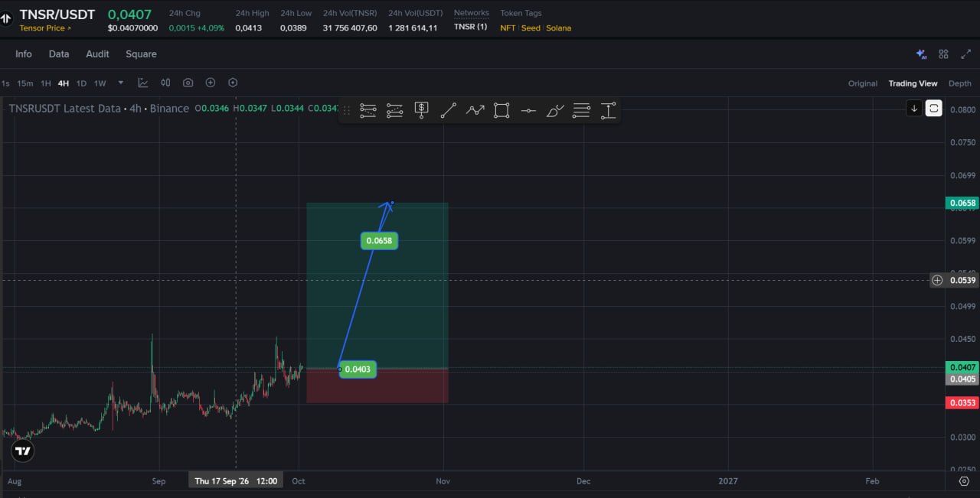Viewport: 980px width, 498px height.
Task: Select the horizontal line tool
Action: pos(528,110)
